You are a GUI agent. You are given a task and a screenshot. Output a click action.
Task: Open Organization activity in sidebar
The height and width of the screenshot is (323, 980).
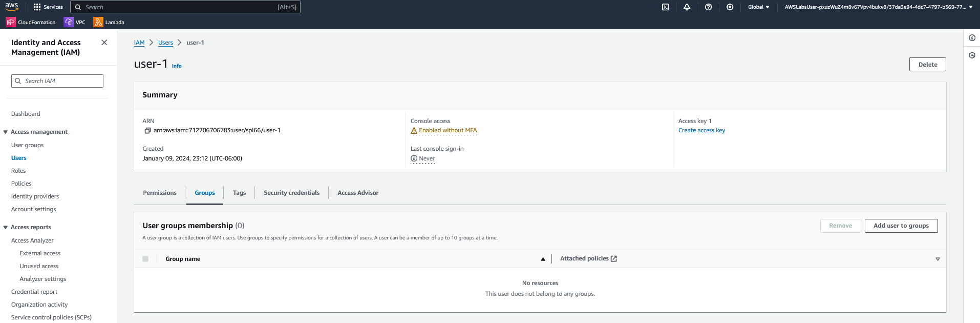pyautogui.click(x=39, y=305)
